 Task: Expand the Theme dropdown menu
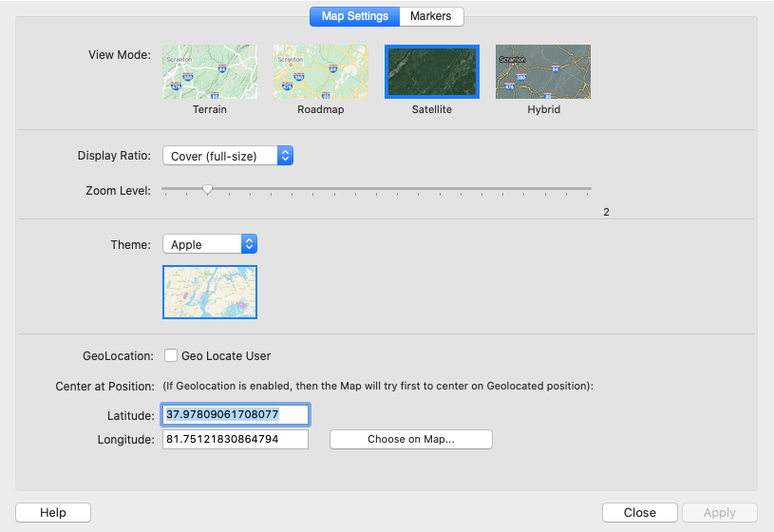click(210, 244)
